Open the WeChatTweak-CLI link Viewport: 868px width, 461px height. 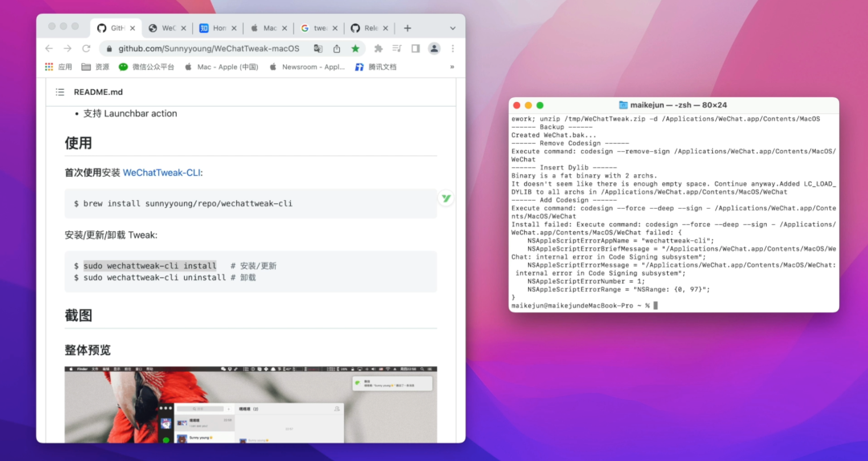pyautogui.click(x=161, y=173)
